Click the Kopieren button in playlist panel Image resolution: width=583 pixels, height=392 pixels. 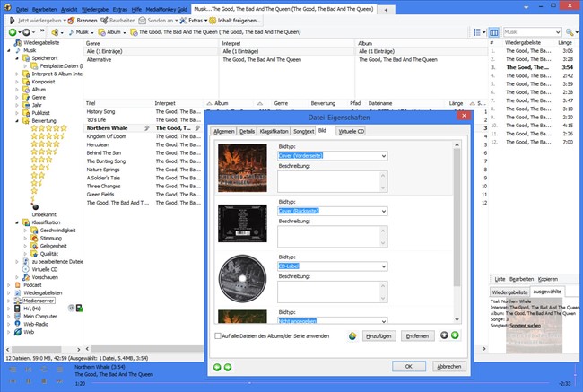point(547,279)
